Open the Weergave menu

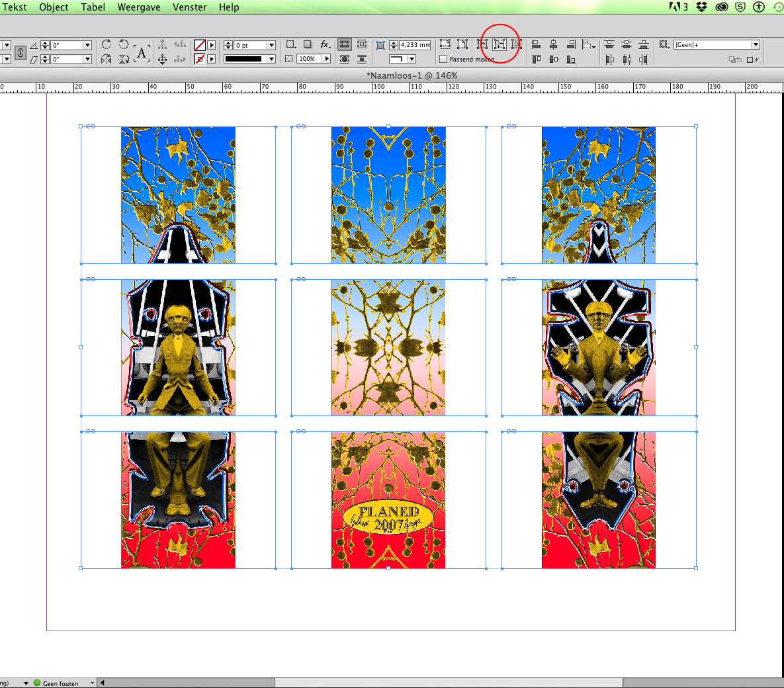139,7
